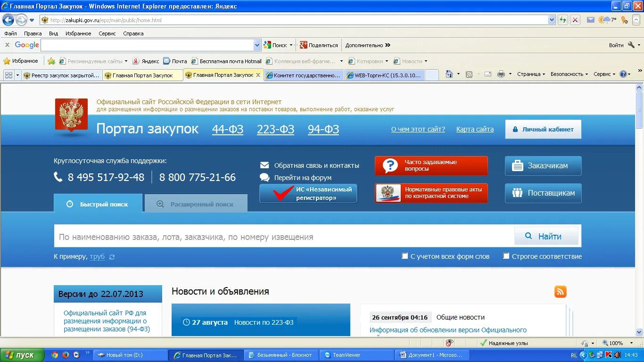Open the Вид menu

(53, 33)
